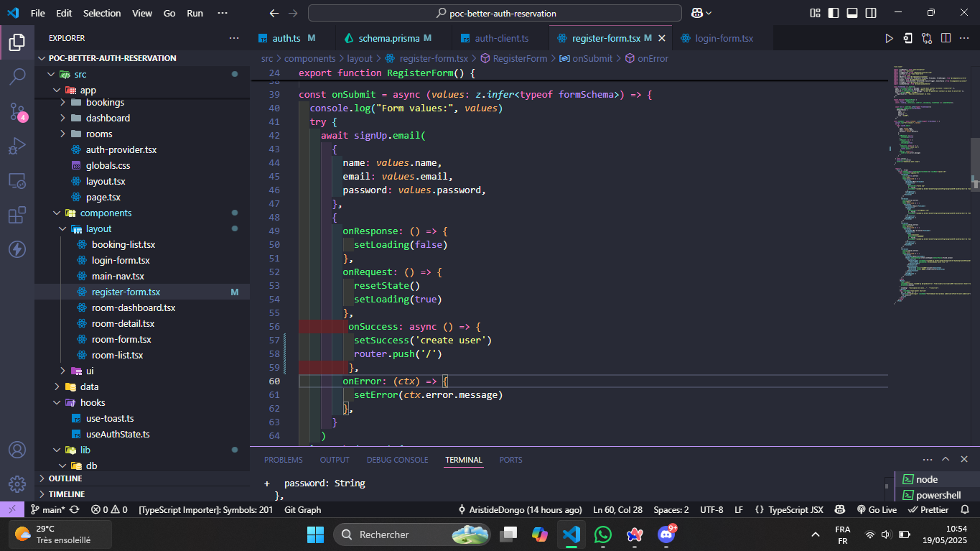Click Go Live in status bar
The image size is (980, 551).
pyautogui.click(x=877, y=510)
